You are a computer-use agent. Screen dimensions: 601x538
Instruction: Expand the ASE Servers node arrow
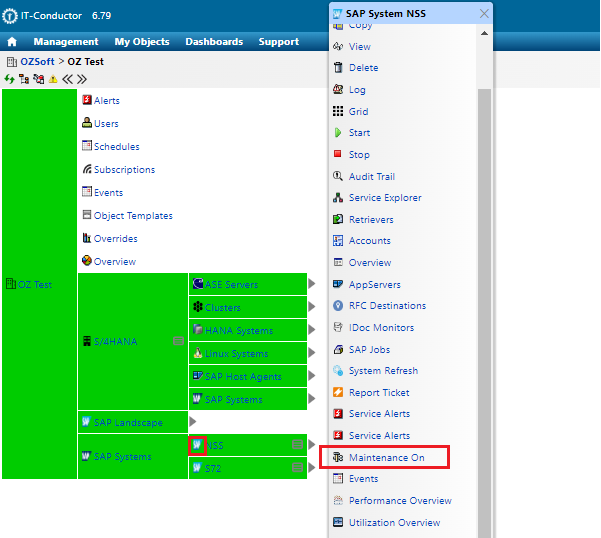[x=312, y=284]
